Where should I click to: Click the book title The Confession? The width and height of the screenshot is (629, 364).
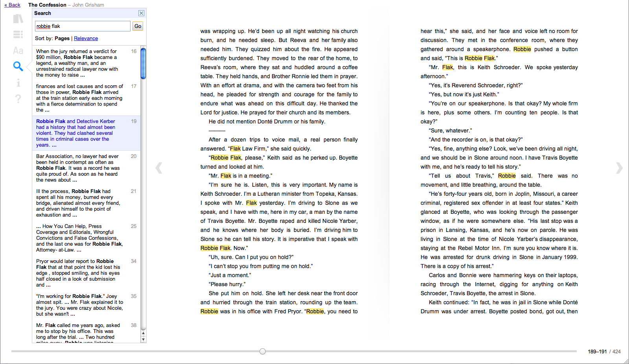[47, 5]
